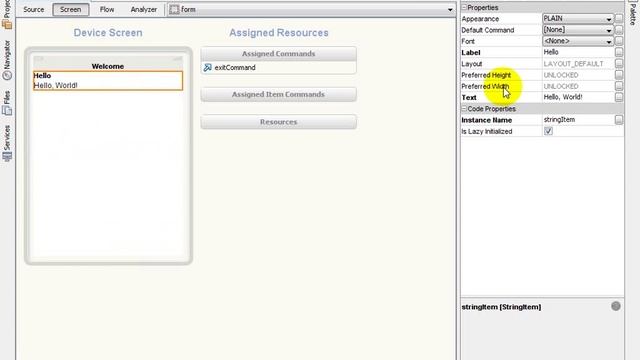Click the exitCommand icon

click(207, 67)
